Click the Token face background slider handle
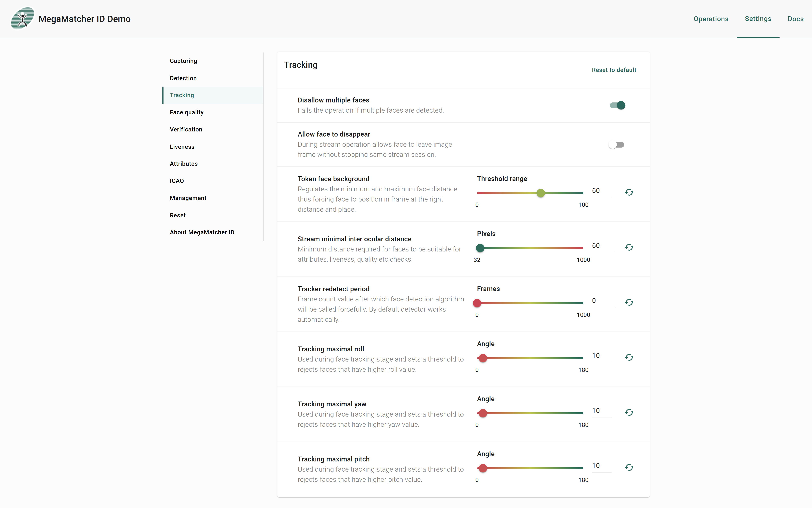The width and height of the screenshot is (812, 508). tap(540, 193)
